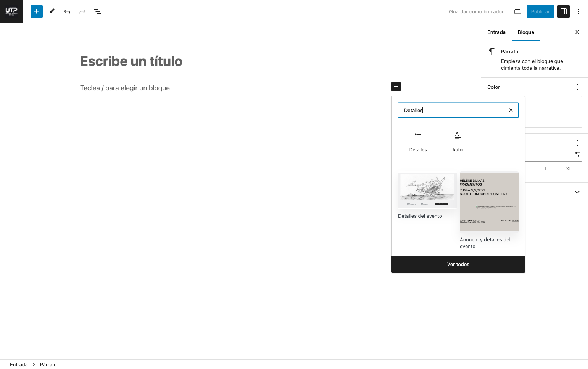Expand the collapsed panel chevron in sidebar
The height and width of the screenshot is (369, 588).
pos(577,192)
